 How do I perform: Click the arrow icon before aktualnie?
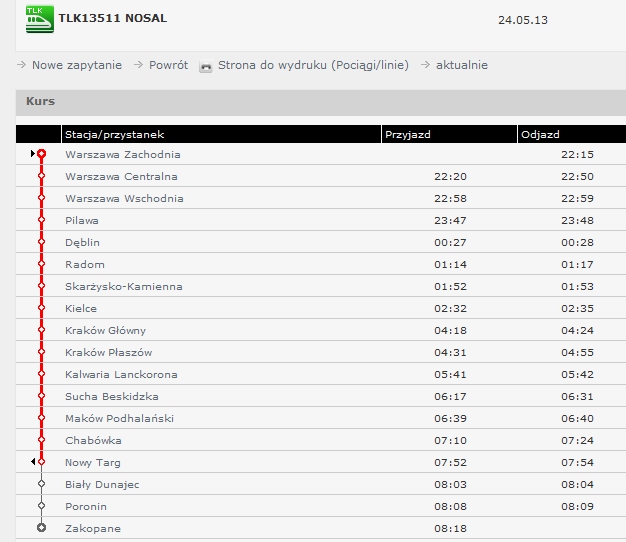425,65
